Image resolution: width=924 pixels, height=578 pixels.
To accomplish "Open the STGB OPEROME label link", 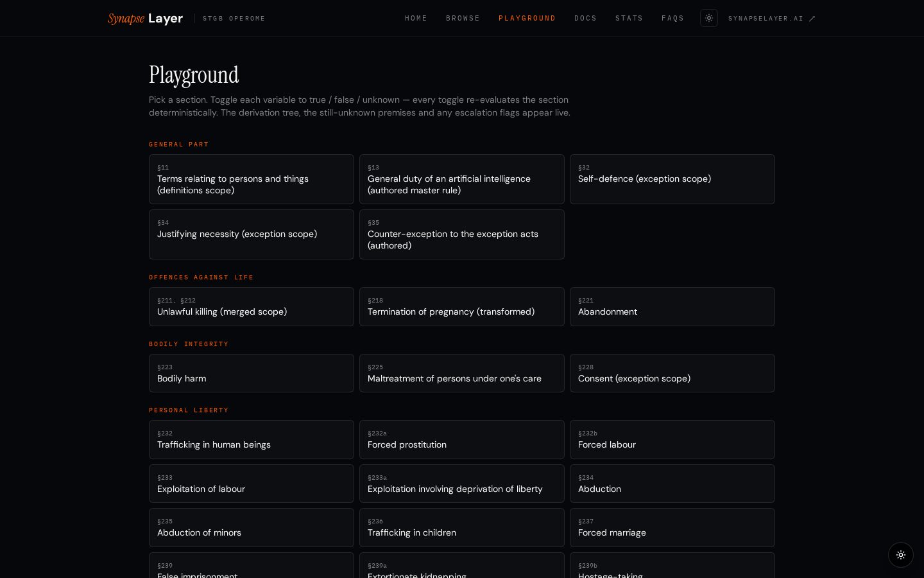I will click(234, 19).
